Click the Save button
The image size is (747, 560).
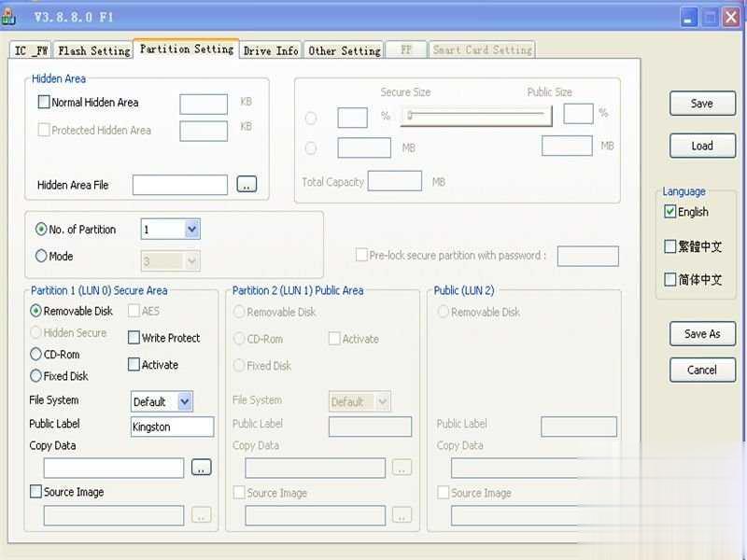(702, 104)
